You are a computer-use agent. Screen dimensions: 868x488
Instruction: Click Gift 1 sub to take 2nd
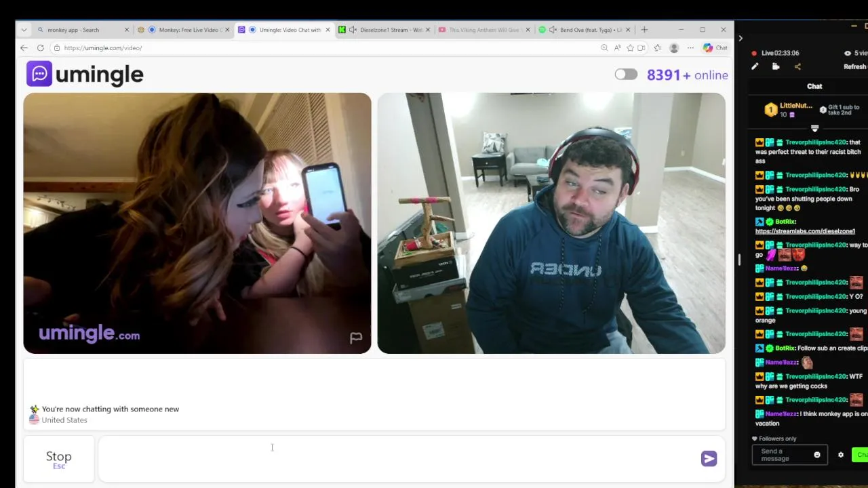pos(840,110)
